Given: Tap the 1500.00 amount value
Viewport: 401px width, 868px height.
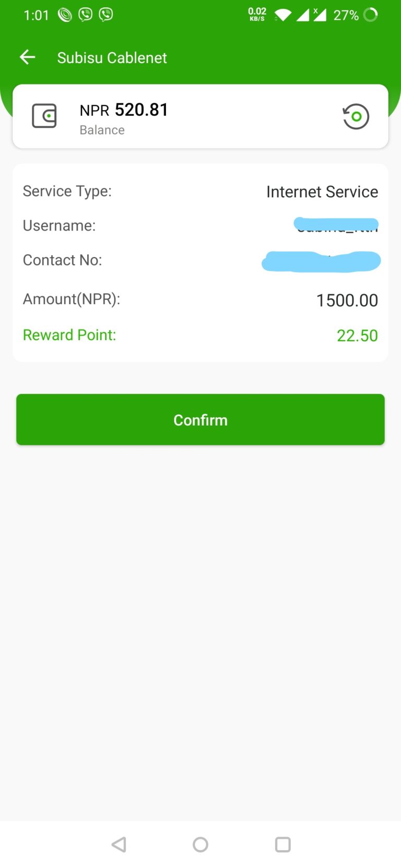Looking at the screenshot, I should [347, 300].
